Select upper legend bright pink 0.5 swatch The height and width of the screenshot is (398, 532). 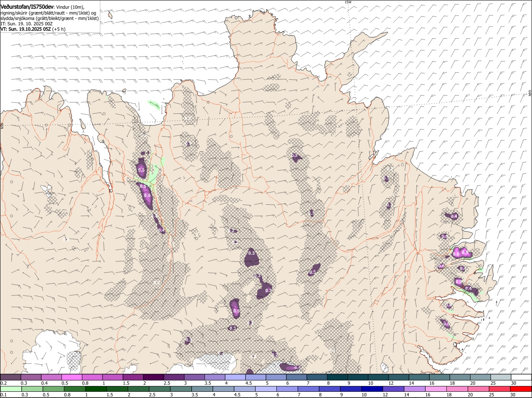71,377
